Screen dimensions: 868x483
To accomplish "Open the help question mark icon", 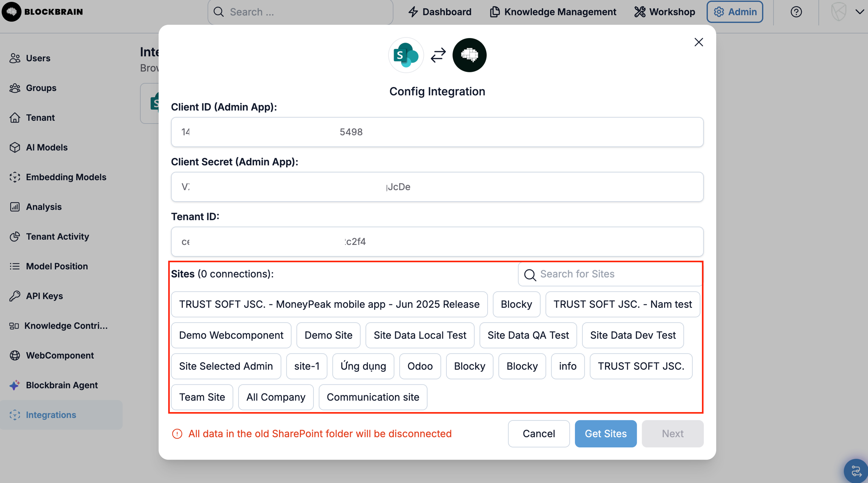I will [796, 12].
